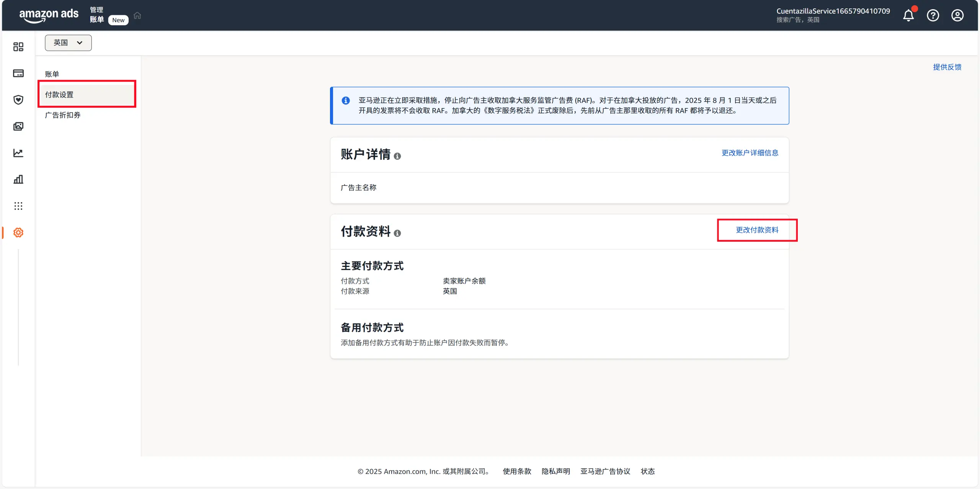Viewport: 980px width, 489px height.
Task: Click the 更改账户详细信息 link
Action: click(750, 153)
